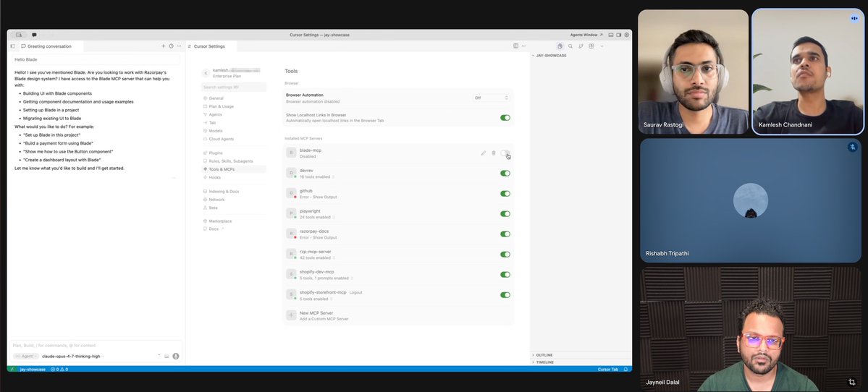Toggle the chat sidebar layout icon

click(13, 46)
